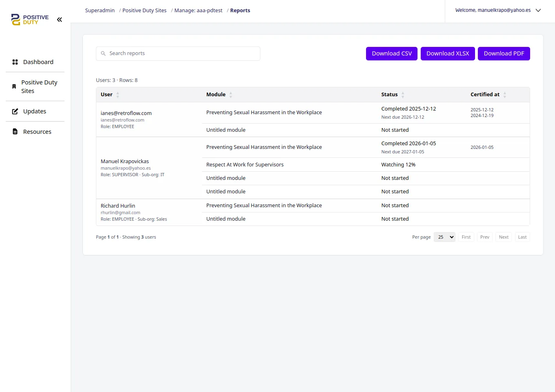The width and height of the screenshot is (555, 392).
Task: Click the Updates pencil icon
Action: [15, 111]
